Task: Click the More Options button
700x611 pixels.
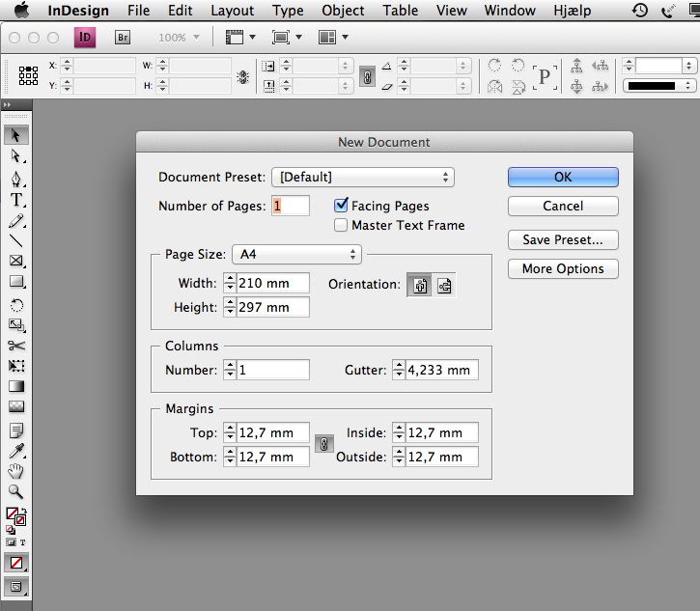Action: 563,268
